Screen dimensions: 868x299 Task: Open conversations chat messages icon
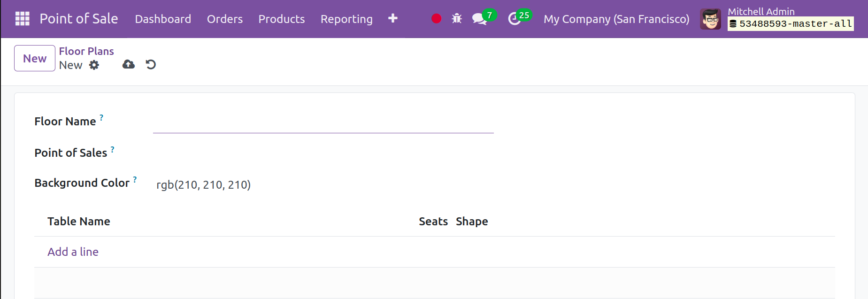(x=479, y=19)
